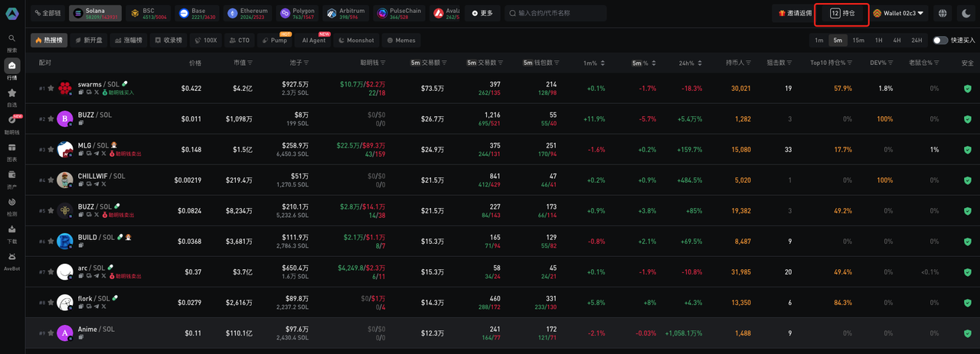Favorite the MLG / SOL pair
This screenshot has height=354, width=980.
pos(51,150)
